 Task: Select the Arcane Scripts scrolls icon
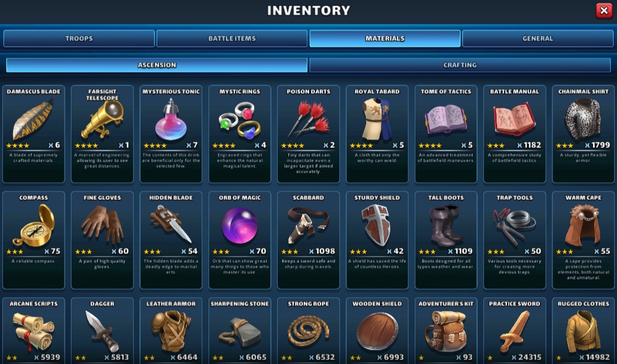click(x=34, y=331)
